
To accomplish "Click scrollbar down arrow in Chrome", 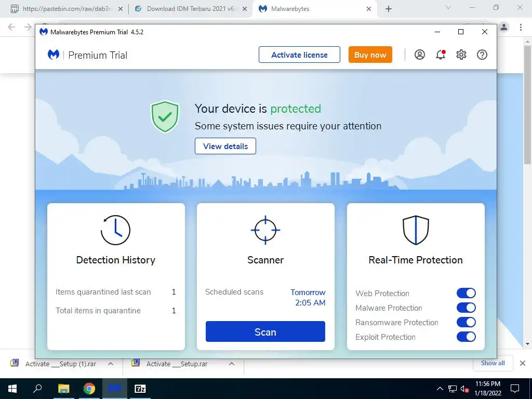I will [x=528, y=344].
